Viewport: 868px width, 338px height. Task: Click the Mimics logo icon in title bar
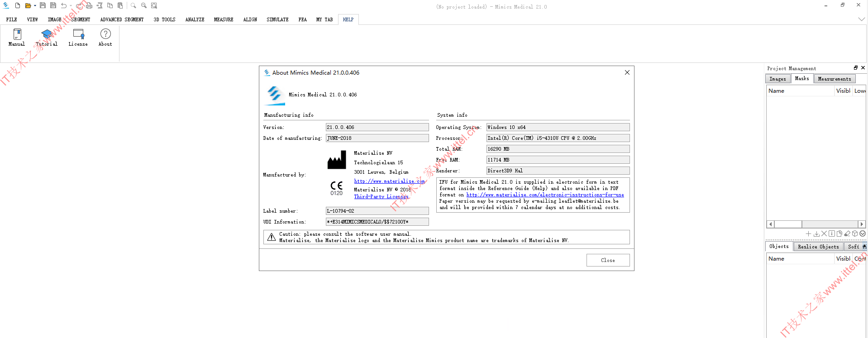[x=6, y=5]
